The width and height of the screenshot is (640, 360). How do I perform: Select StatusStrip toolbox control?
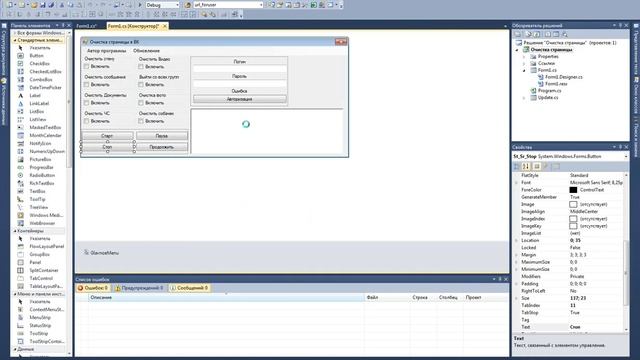[40, 326]
